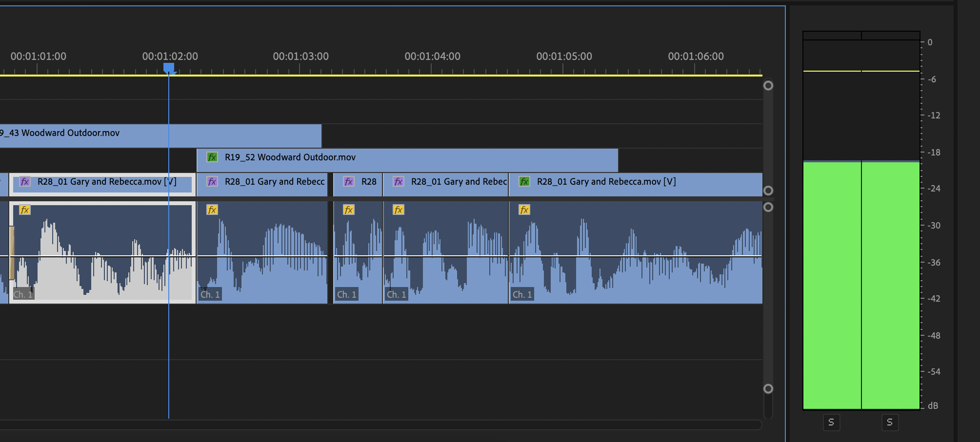Screen dimensions: 980x442
Task: Click the purple fx badge on the short R28 video clip
Action: (x=349, y=182)
